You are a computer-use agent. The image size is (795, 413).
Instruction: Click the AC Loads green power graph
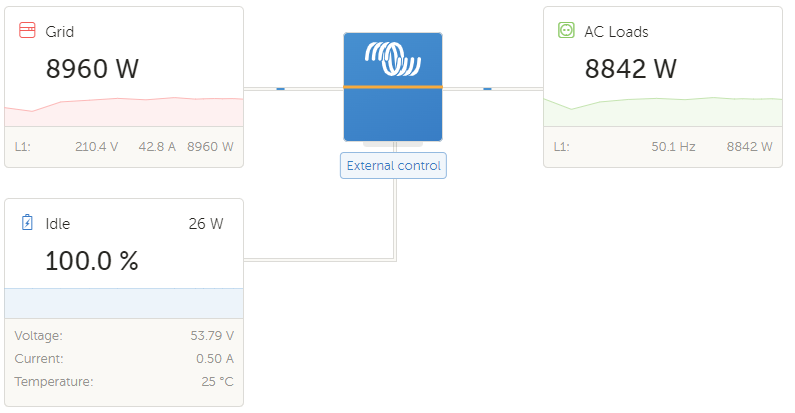pyautogui.click(x=663, y=112)
